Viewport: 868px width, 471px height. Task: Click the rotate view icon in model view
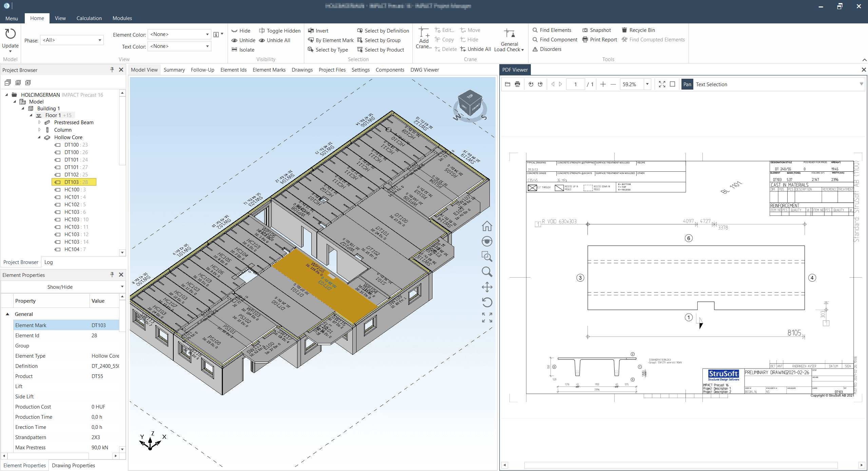tap(487, 302)
